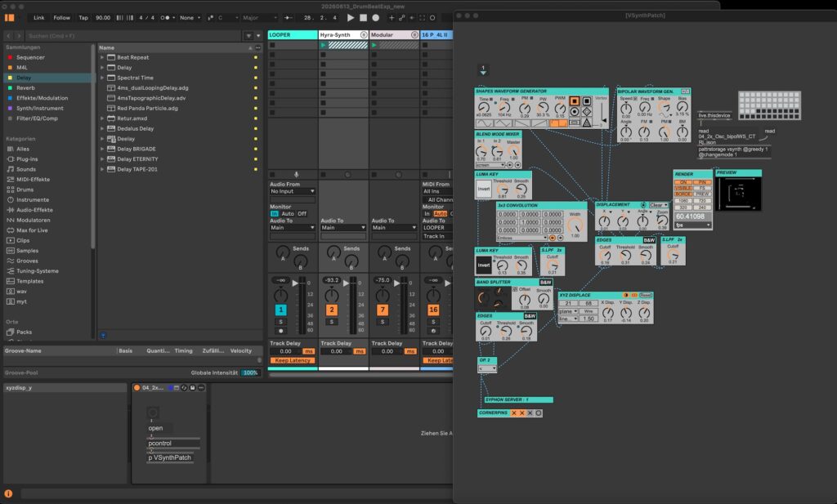Select the red Sequencer collection

tap(30, 57)
